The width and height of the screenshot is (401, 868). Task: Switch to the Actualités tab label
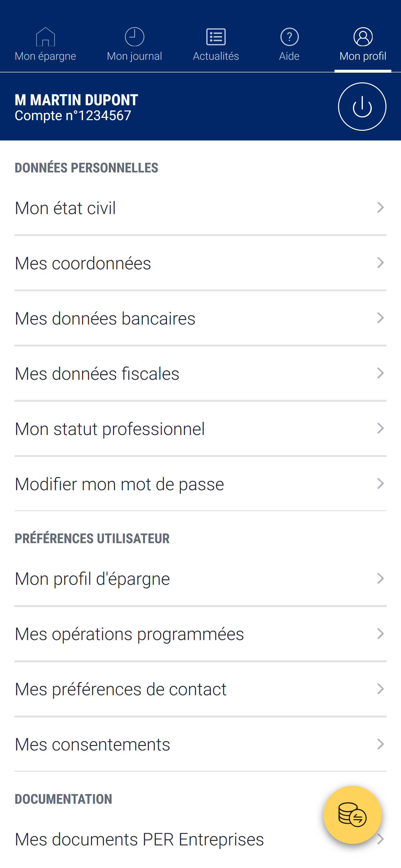coord(216,56)
